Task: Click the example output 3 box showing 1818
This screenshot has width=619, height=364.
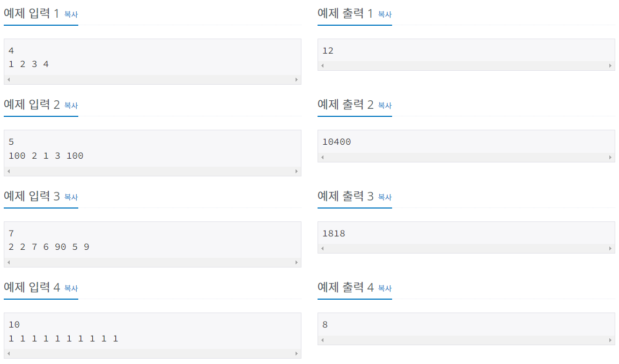Action: (466, 237)
